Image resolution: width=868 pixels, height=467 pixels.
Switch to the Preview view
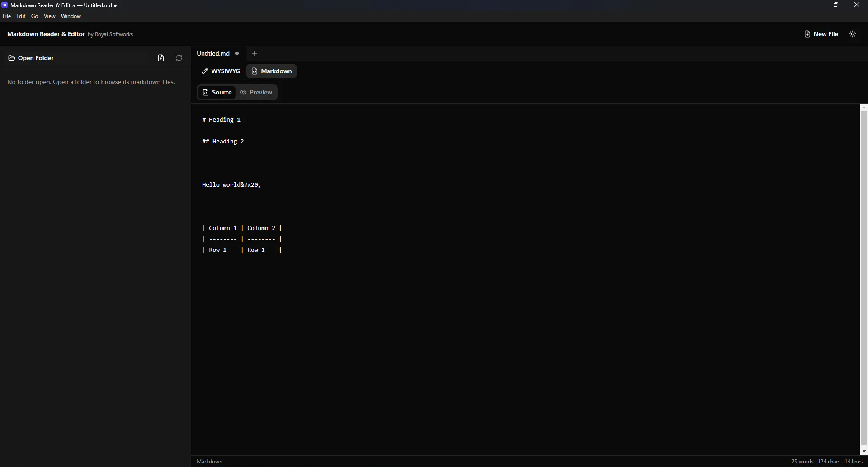point(256,92)
